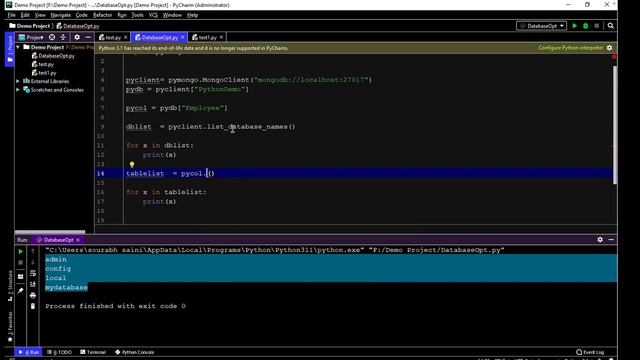Open Project panel settings gear
Screen dimensions: 640x360
(77, 37)
